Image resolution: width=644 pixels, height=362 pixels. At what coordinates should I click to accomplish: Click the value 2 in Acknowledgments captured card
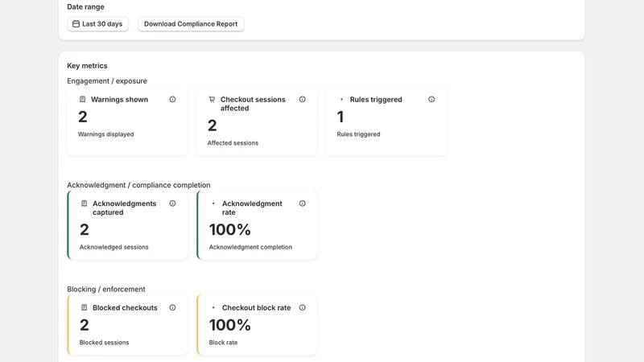coord(85,229)
